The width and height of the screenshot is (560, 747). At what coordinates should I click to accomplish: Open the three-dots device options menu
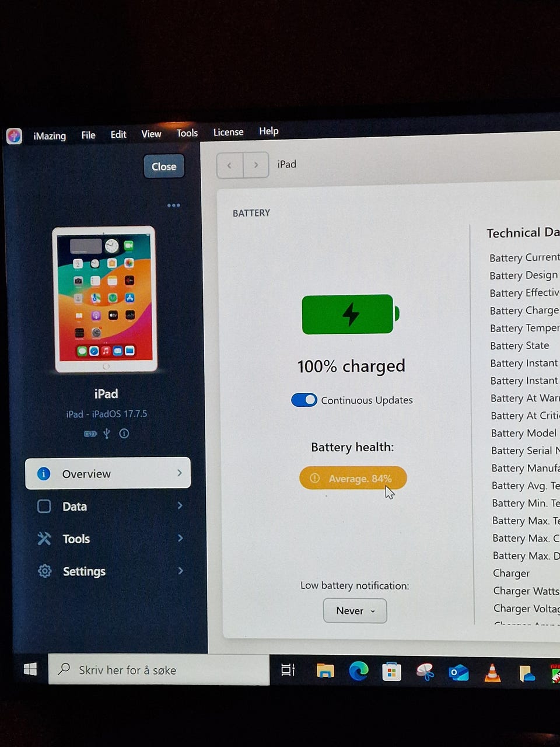(173, 205)
